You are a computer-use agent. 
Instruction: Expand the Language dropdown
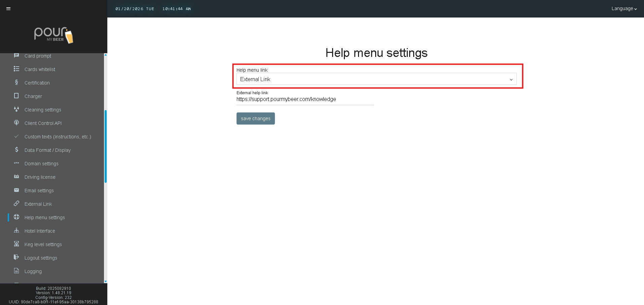click(624, 9)
